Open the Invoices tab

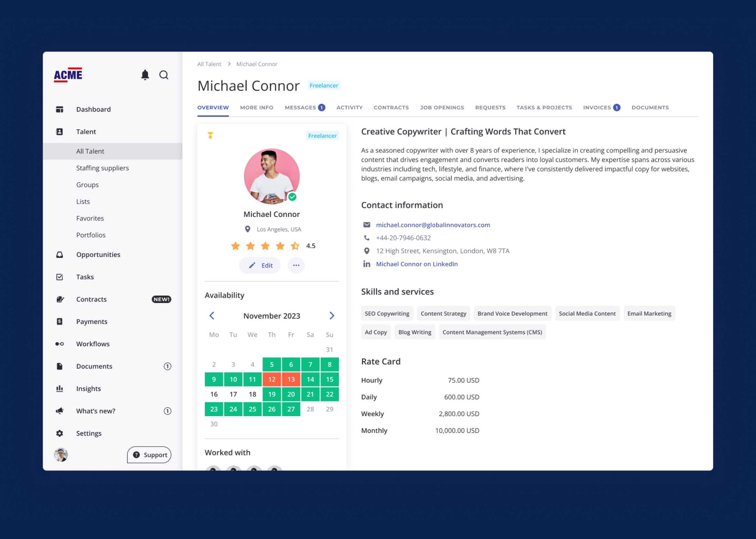pyautogui.click(x=601, y=108)
